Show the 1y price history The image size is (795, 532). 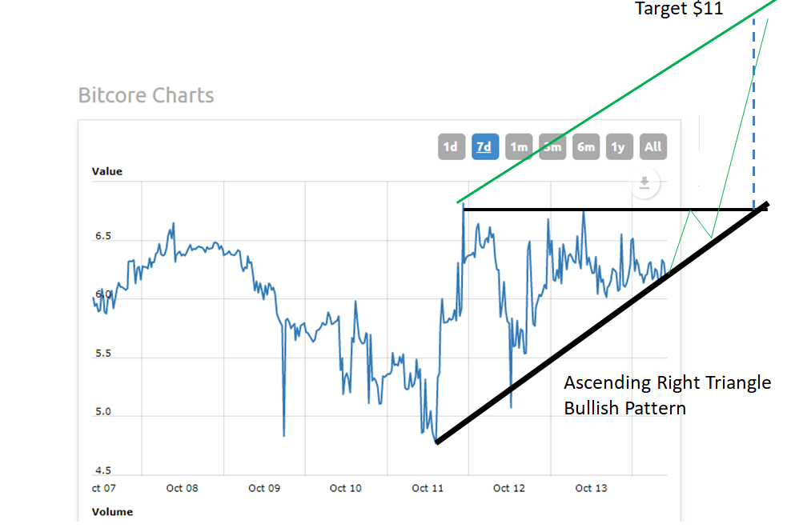tap(620, 146)
